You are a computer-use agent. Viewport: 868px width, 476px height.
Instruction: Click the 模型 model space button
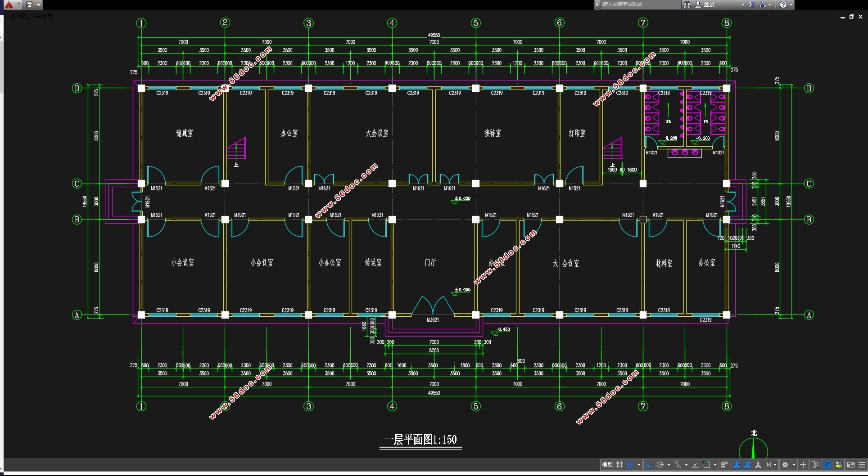[607, 465]
